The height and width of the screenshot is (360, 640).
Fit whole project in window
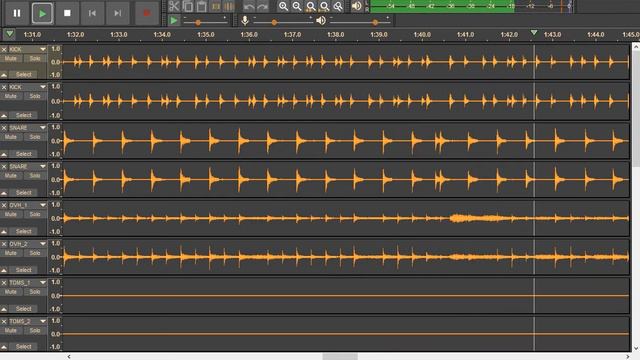(x=324, y=6)
